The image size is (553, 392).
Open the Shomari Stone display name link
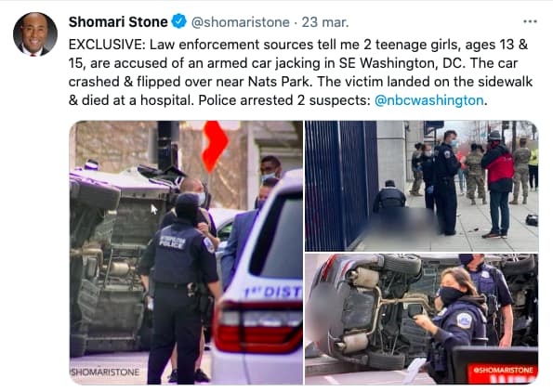(118, 22)
